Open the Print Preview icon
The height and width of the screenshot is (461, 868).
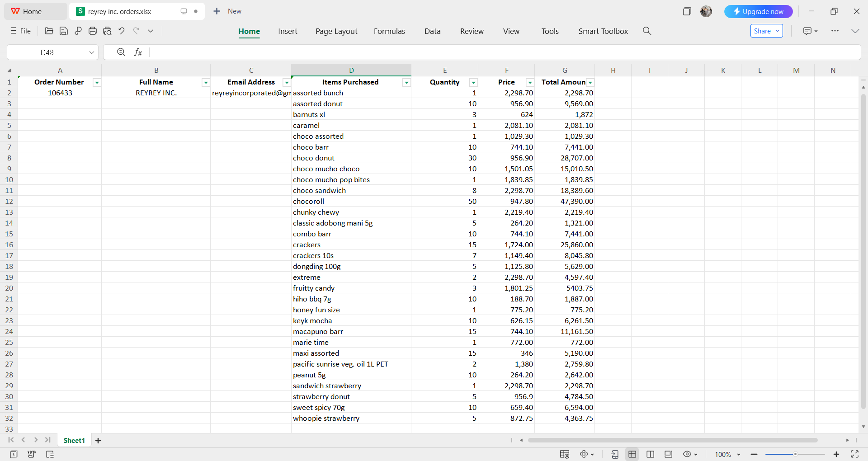pyautogui.click(x=107, y=31)
